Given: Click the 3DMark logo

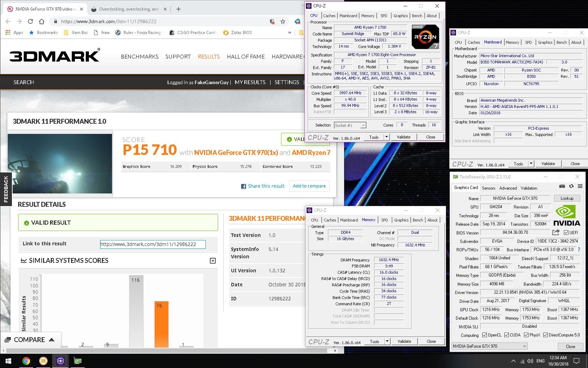Looking at the screenshot, I should [55, 56].
